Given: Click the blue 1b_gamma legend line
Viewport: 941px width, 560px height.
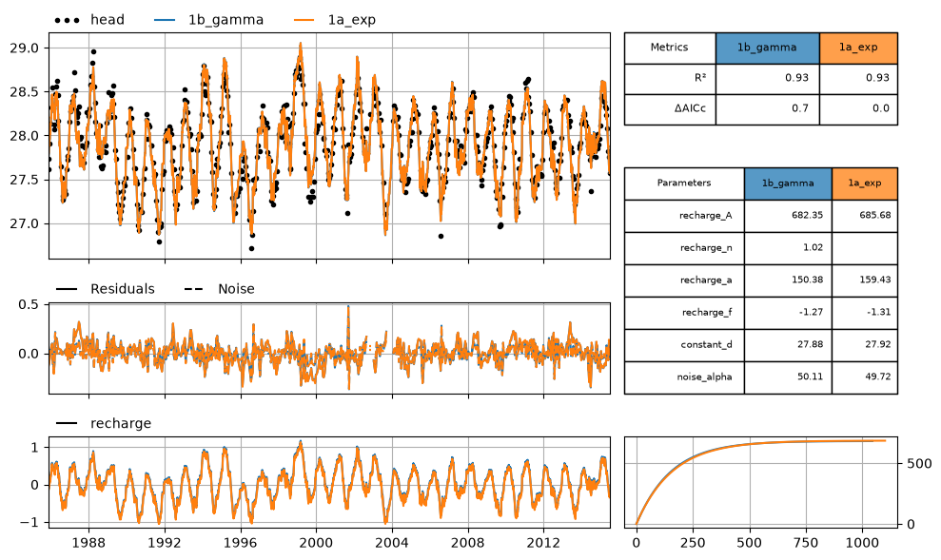Looking at the screenshot, I should coord(165,20).
